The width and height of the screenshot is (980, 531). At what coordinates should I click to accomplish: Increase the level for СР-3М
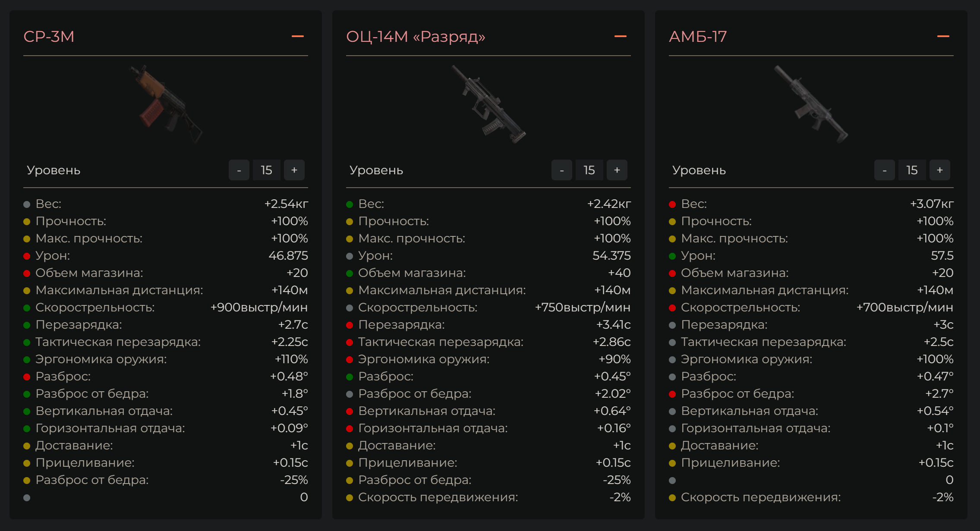(x=294, y=170)
